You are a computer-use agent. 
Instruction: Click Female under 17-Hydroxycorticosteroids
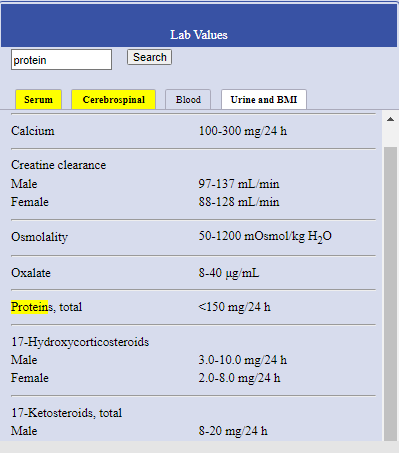[30, 378]
